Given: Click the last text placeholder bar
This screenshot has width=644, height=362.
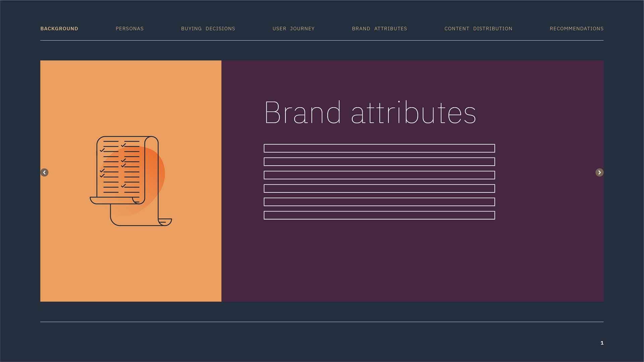Looking at the screenshot, I should 379,215.
